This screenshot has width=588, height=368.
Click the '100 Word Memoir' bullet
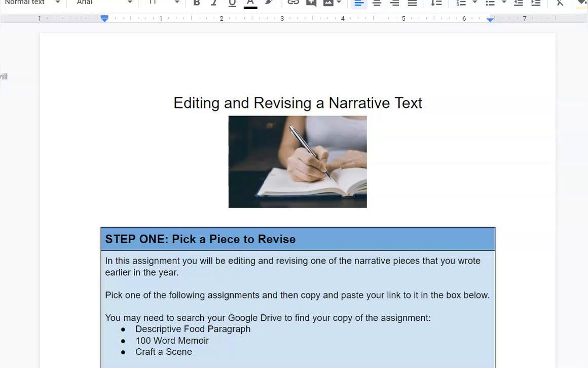pos(172,341)
